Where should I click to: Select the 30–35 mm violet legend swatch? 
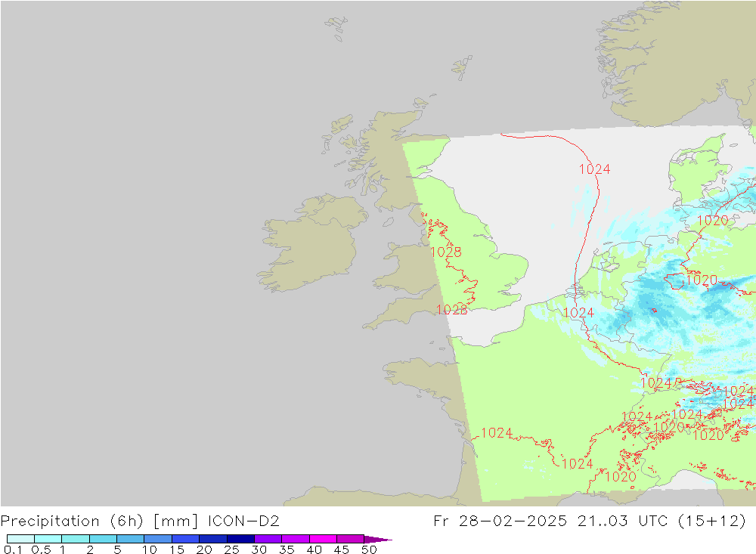268,539
